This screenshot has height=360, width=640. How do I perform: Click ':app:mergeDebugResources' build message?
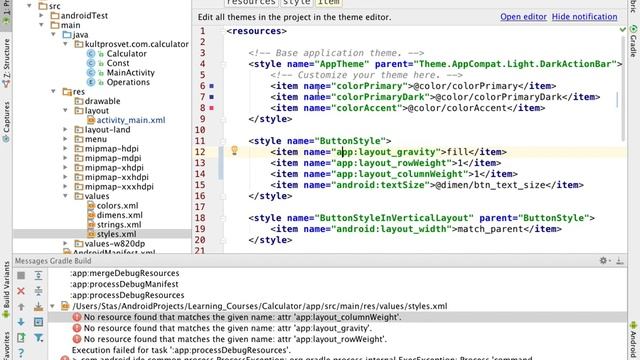[124, 273]
